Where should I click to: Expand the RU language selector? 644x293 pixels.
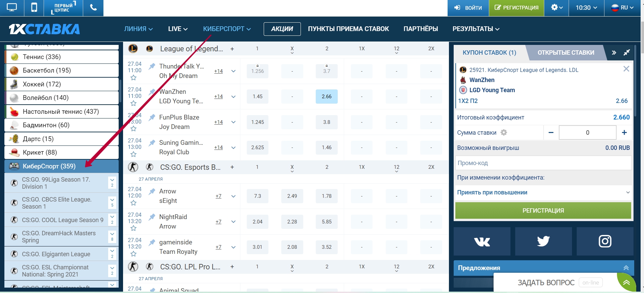[622, 8]
